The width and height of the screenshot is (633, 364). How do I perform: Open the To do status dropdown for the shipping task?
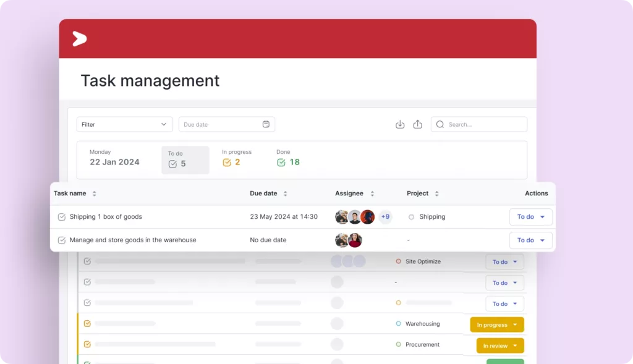click(530, 217)
